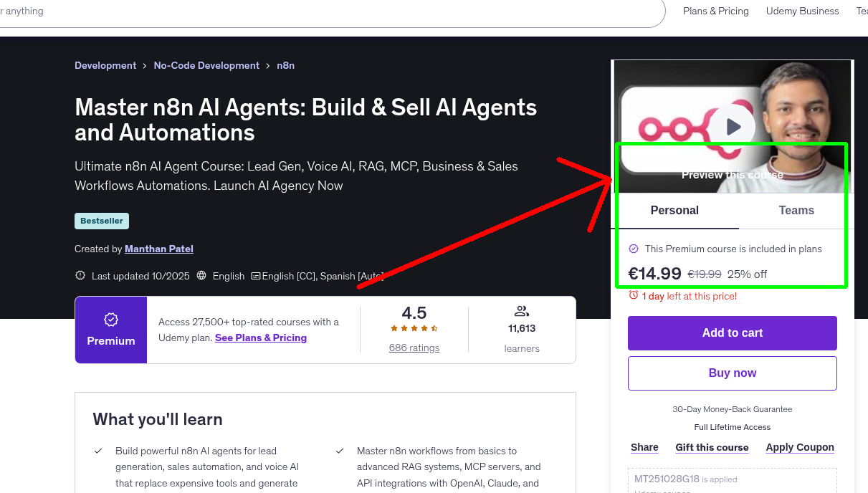The width and height of the screenshot is (868, 493).
Task: Click checkmark icon beside Premium course plan notice
Action: pos(634,249)
